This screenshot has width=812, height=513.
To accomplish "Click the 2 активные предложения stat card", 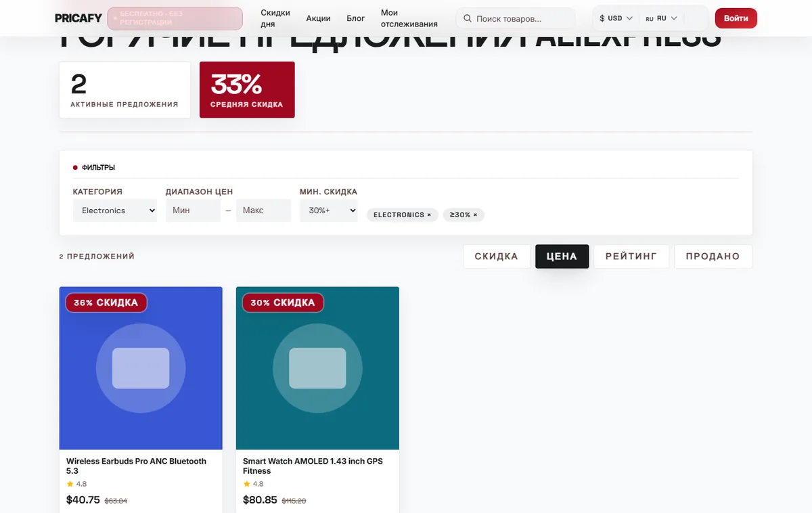I will [125, 89].
